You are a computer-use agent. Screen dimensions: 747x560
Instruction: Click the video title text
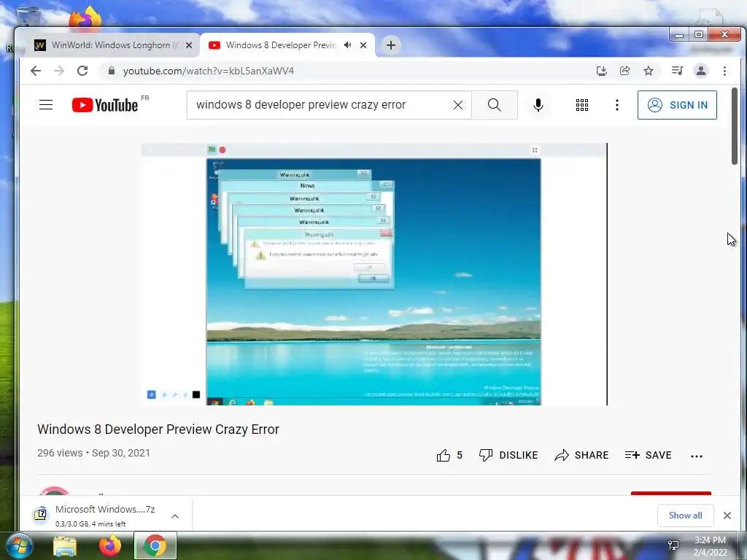158,429
